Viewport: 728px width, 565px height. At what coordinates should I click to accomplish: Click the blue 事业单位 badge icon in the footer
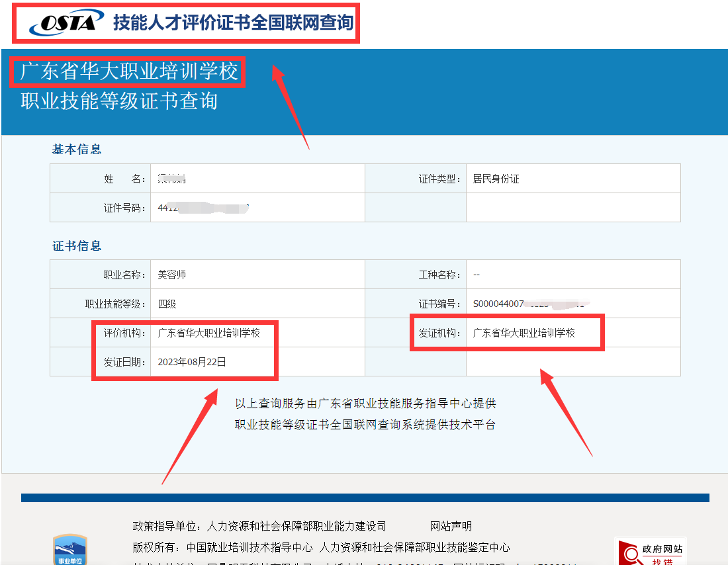coord(70,550)
